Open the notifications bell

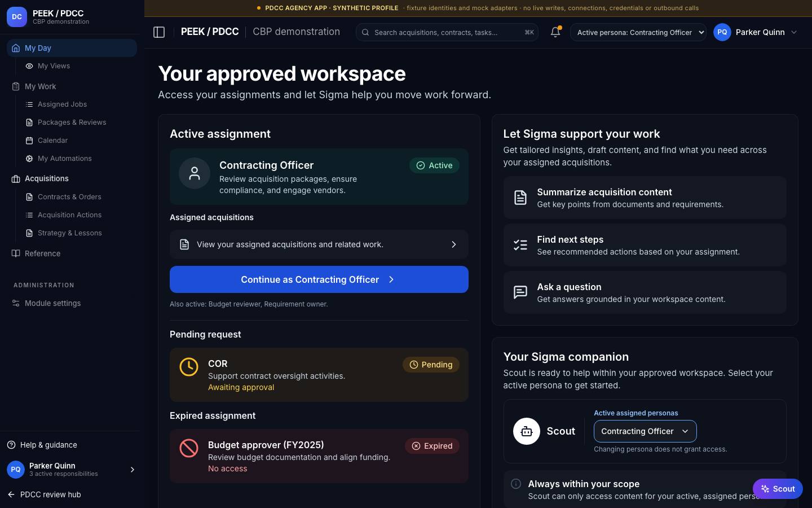click(x=555, y=32)
